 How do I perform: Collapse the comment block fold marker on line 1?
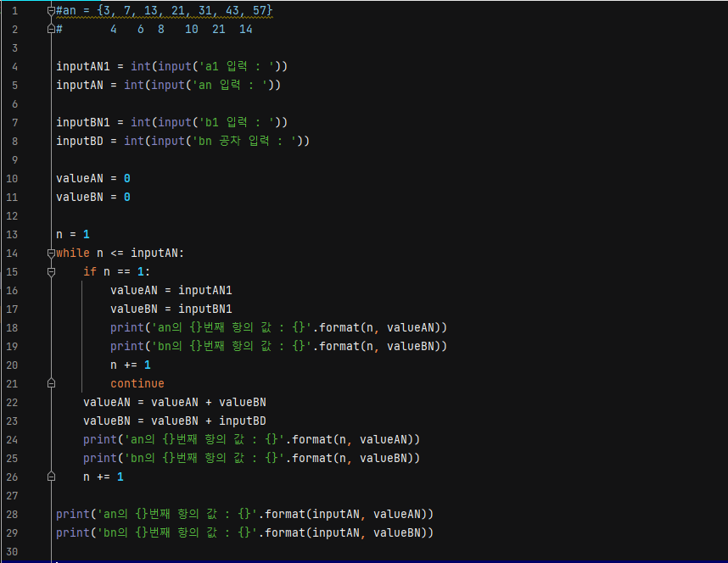point(51,11)
